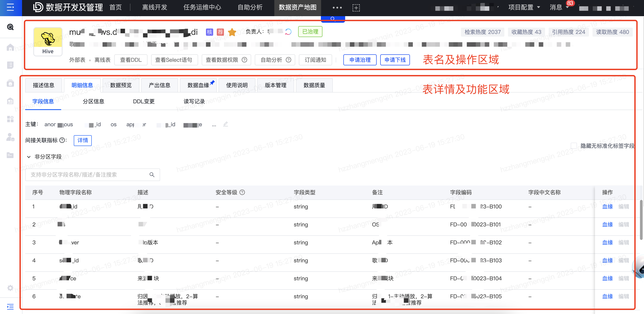Click the dashed-square add icon in navbar
This screenshot has height=314, width=644.
tap(356, 8)
